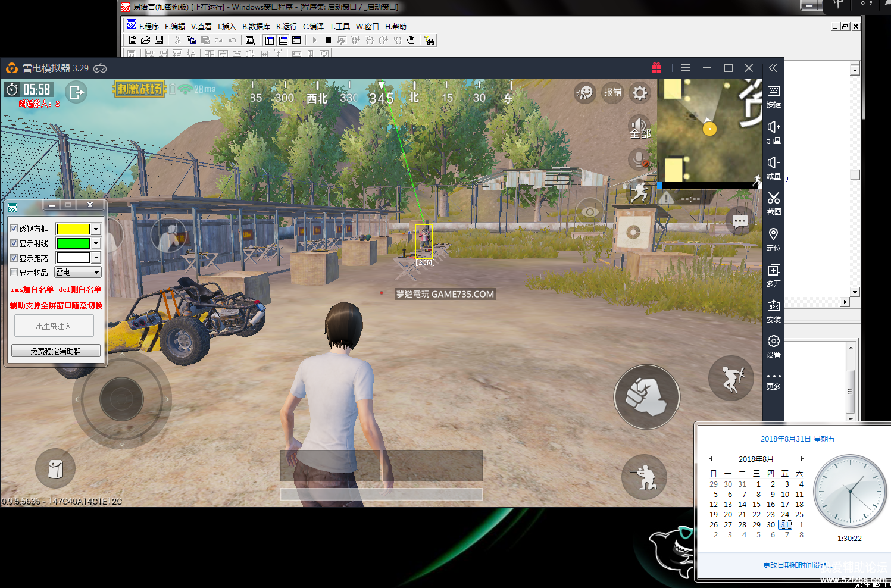Viewport: 891px width, 588px height.
Task: Click the Stop square icon in 易语言 toolbar
Action: (x=329, y=40)
